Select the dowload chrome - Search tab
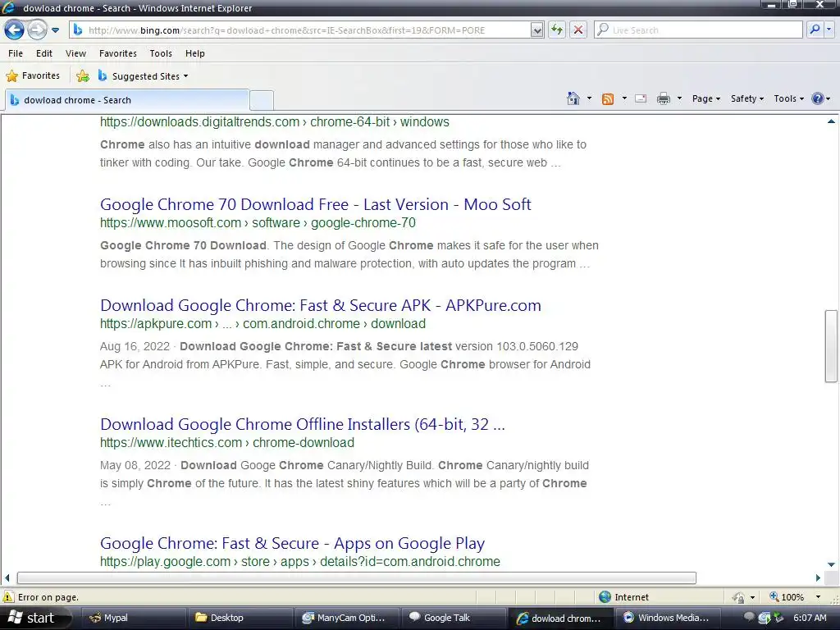Viewport: 840px width, 630px height. click(127, 100)
